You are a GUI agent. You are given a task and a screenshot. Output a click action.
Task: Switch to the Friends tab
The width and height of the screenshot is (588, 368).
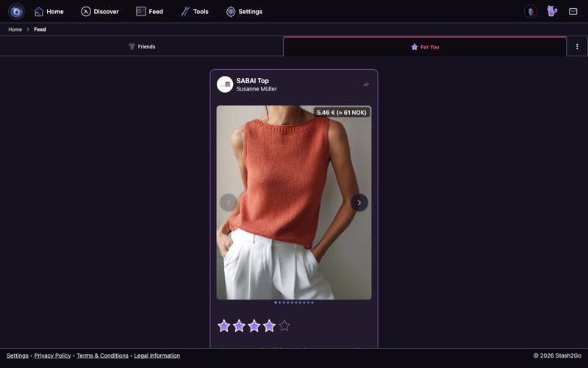click(x=142, y=46)
